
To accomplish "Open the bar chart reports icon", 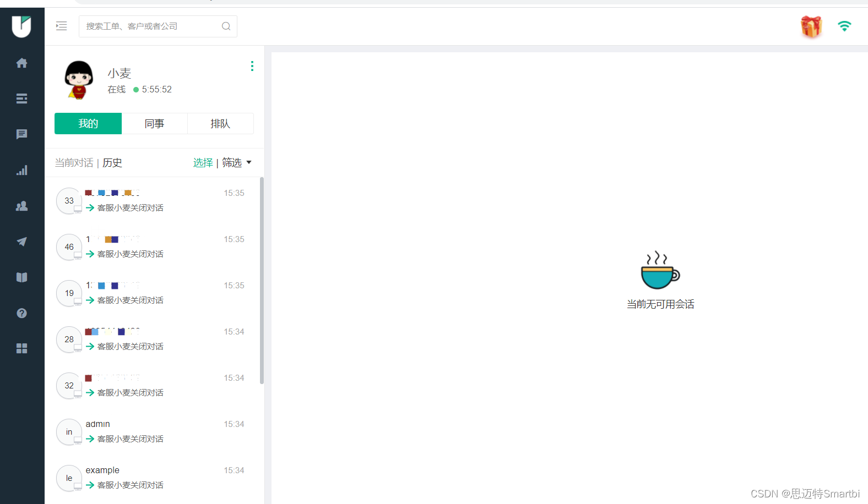I will tap(22, 170).
